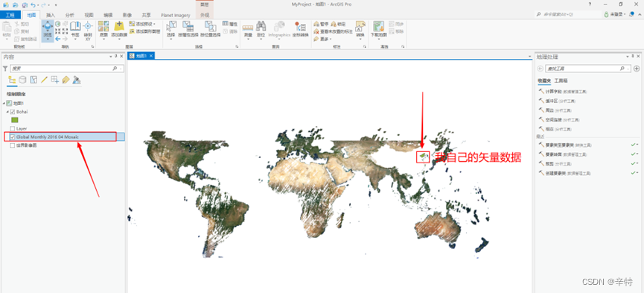This screenshot has width=644, height=293.
Task: Collapse the 地图1 map tree node
Action: 4,104
